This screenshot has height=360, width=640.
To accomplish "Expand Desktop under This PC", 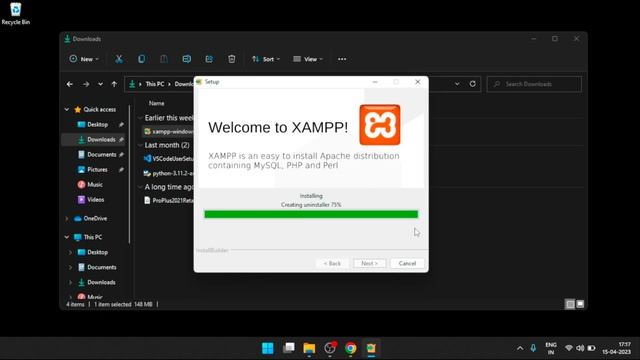I will [x=70, y=253].
